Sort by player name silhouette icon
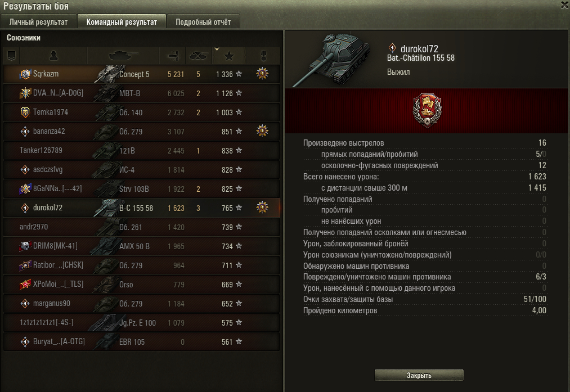The width and height of the screenshot is (570, 392). [x=53, y=56]
